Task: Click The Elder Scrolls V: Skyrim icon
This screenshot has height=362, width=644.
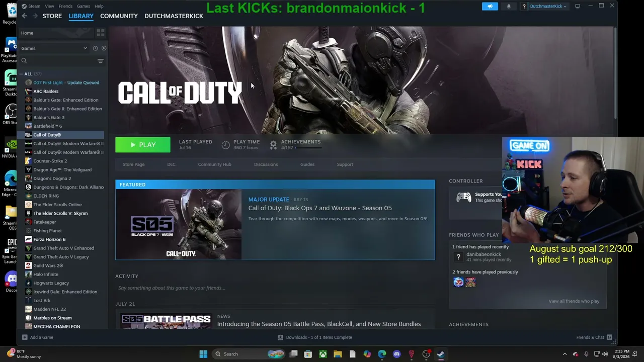Action: pyautogui.click(x=28, y=213)
